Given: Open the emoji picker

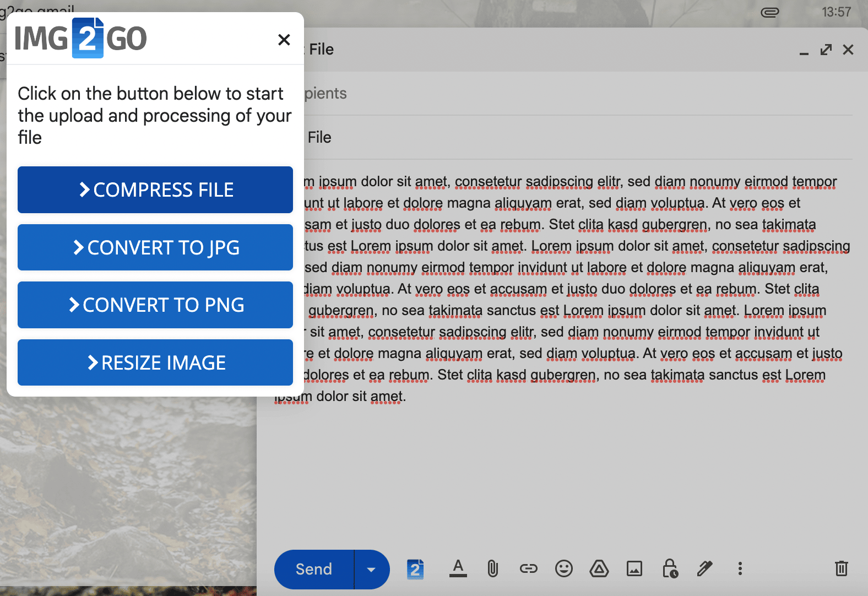Looking at the screenshot, I should [x=564, y=568].
